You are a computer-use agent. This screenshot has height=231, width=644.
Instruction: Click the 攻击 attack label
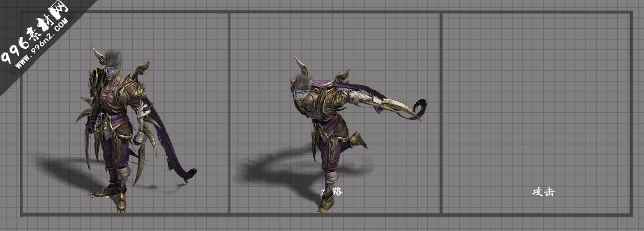pyautogui.click(x=543, y=192)
